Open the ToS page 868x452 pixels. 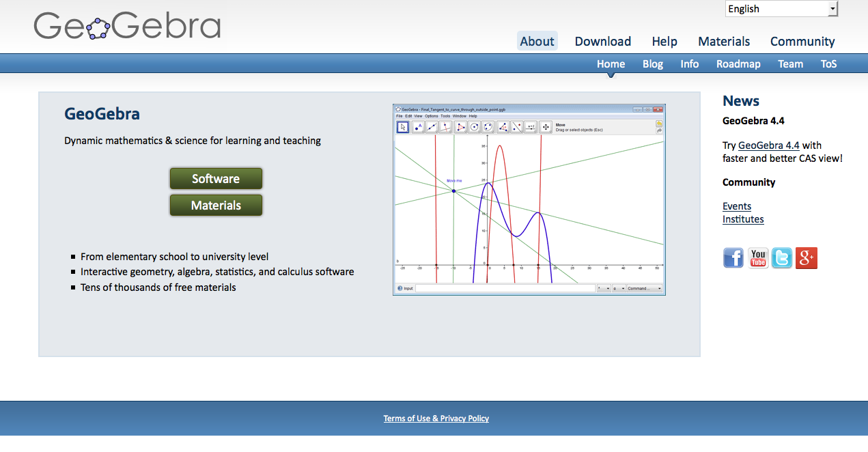pyautogui.click(x=828, y=63)
